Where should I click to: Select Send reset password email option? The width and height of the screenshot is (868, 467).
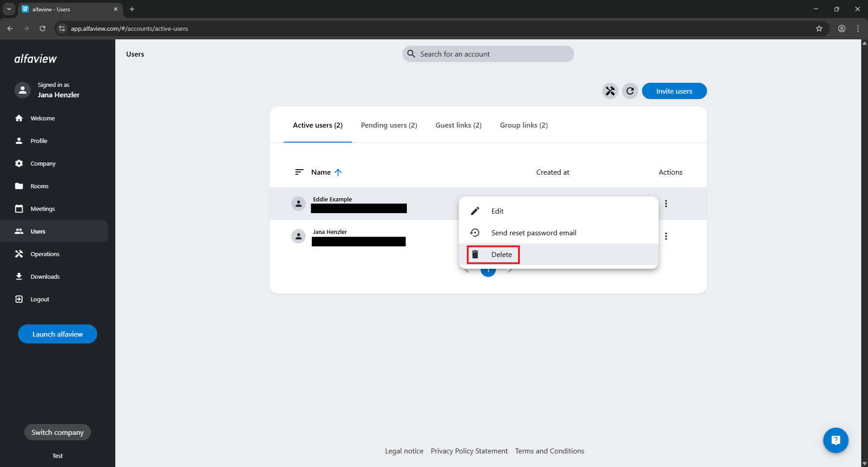(x=533, y=233)
